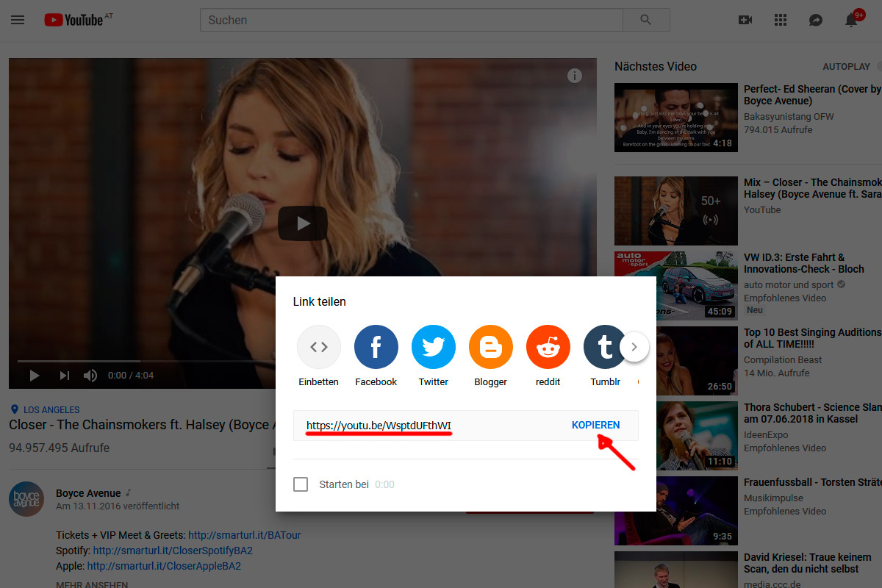Share the link on Facebook
The height and width of the screenshot is (588, 882).
click(376, 356)
